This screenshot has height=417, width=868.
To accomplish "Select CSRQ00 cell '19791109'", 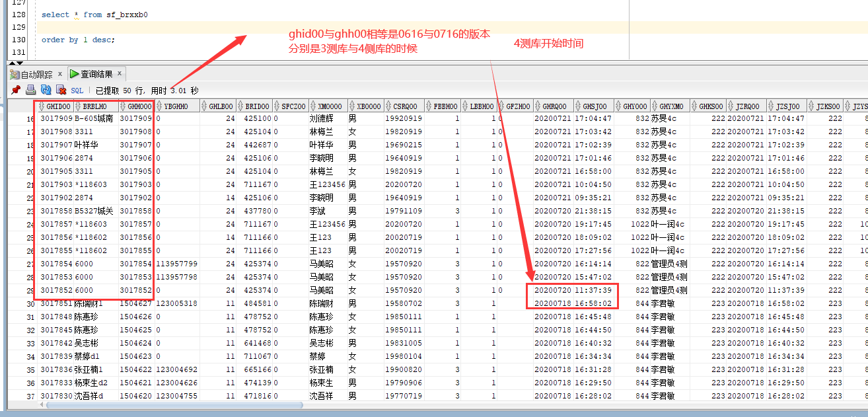I will point(404,211).
